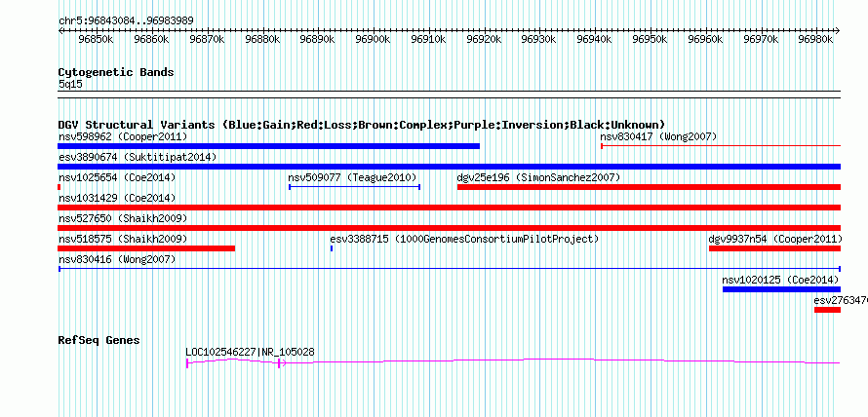Click the nsv1025654 tiny red marker

pos(59,187)
